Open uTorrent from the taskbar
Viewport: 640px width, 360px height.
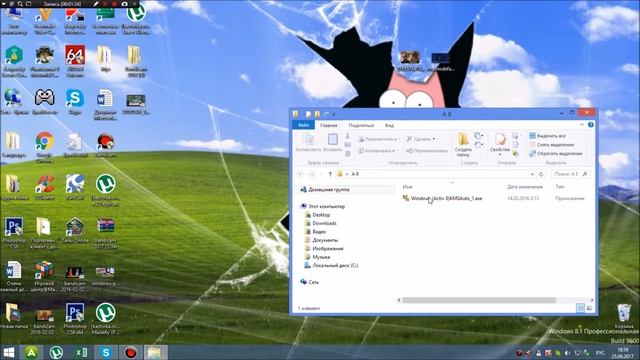pos(56,353)
